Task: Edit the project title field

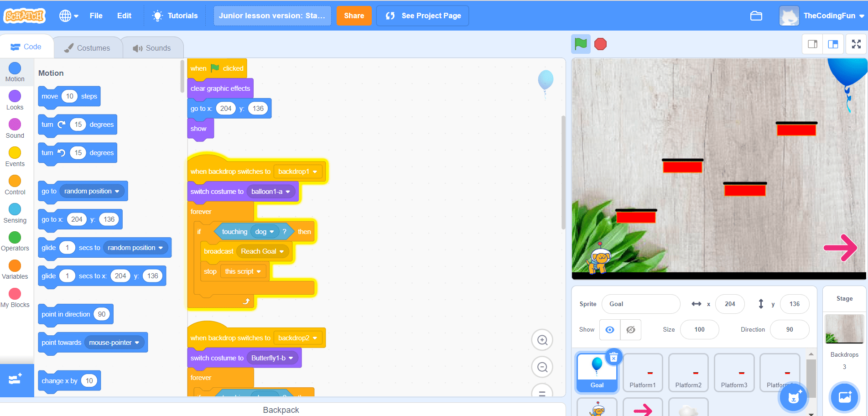Action: [272, 16]
